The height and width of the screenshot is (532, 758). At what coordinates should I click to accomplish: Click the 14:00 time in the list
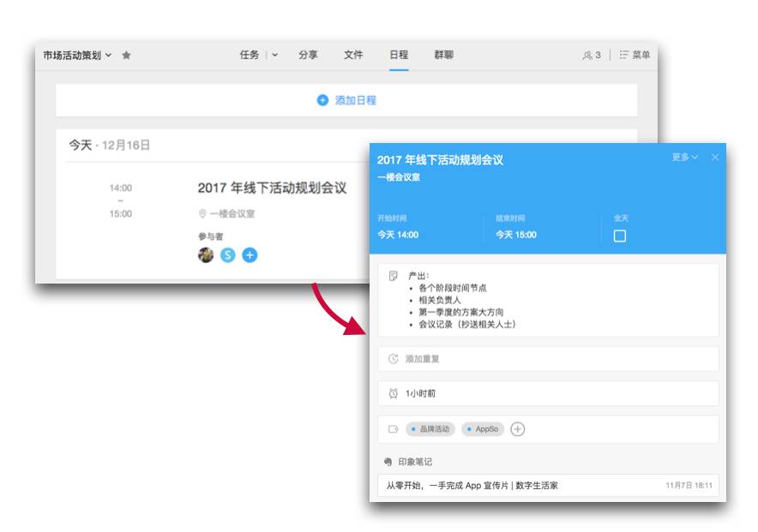point(120,188)
